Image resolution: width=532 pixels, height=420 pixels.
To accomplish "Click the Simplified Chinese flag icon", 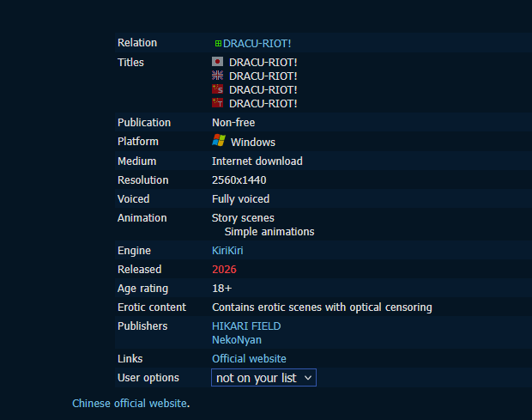I will 217,89.
